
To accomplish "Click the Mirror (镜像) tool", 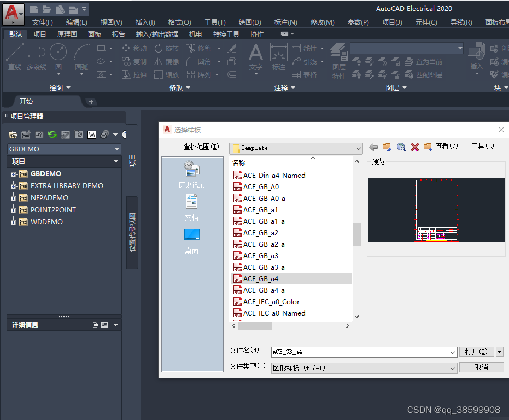I will click(x=167, y=61).
